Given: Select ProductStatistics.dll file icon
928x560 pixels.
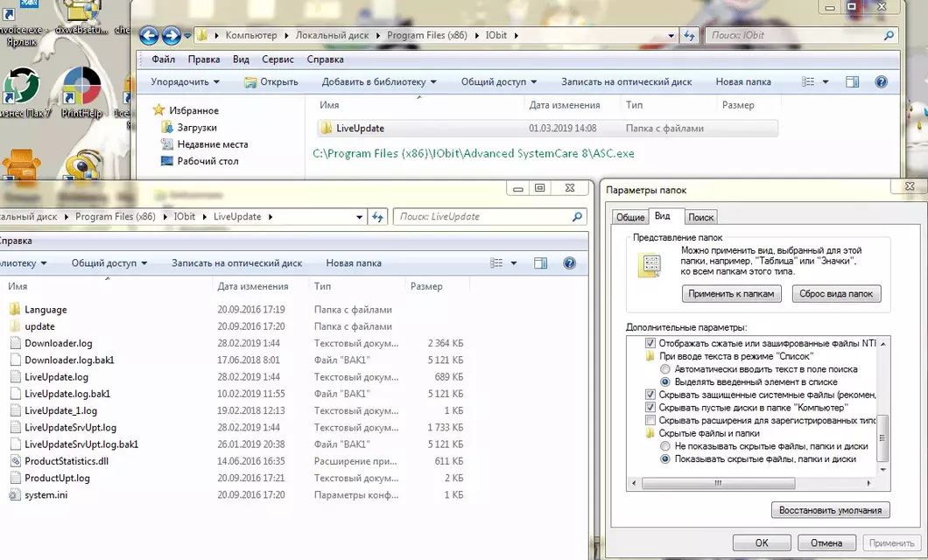Looking at the screenshot, I should [x=16, y=461].
